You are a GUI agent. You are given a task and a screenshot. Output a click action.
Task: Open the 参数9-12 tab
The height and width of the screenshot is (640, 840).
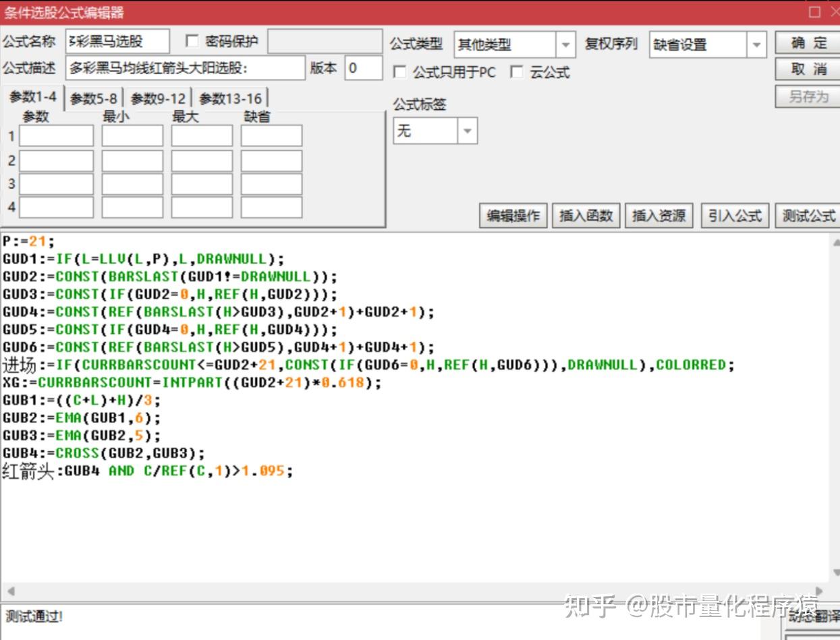coord(158,99)
